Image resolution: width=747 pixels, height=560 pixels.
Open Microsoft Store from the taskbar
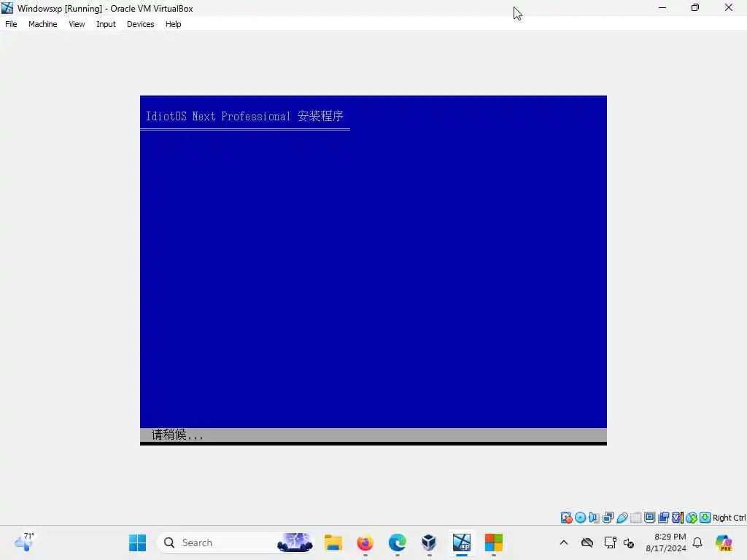[x=494, y=542]
